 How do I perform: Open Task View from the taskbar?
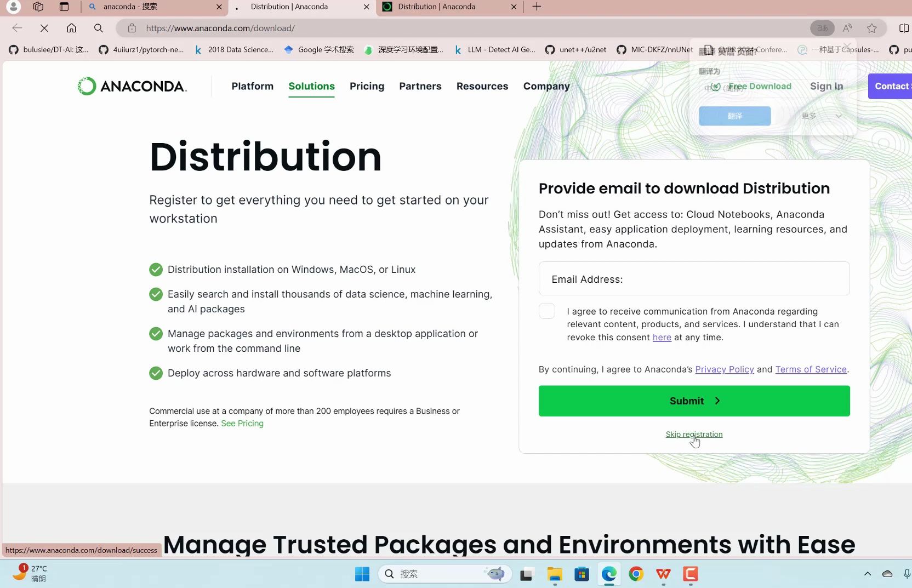tap(526, 574)
